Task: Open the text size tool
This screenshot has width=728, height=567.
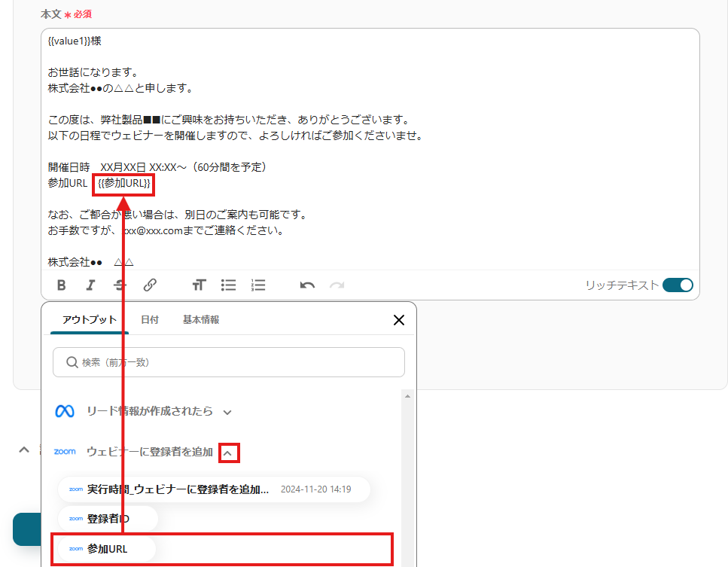Action: coord(199,285)
